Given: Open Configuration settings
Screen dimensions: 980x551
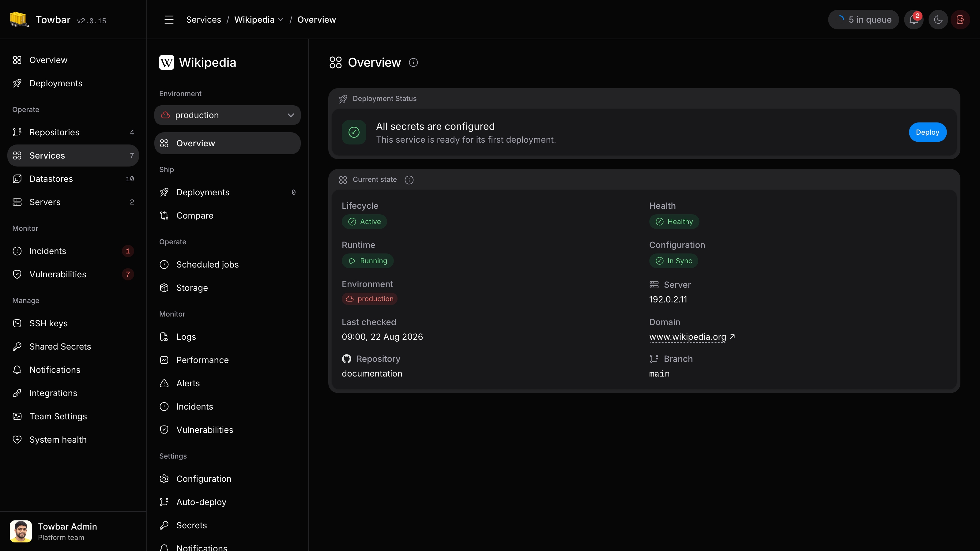Looking at the screenshot, I should tap(227, 479).
